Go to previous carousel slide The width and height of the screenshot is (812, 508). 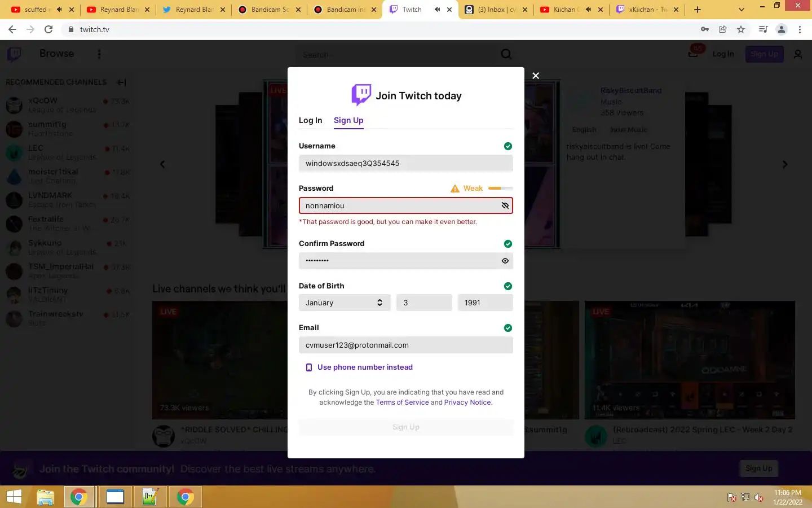(x=162, y=164)
